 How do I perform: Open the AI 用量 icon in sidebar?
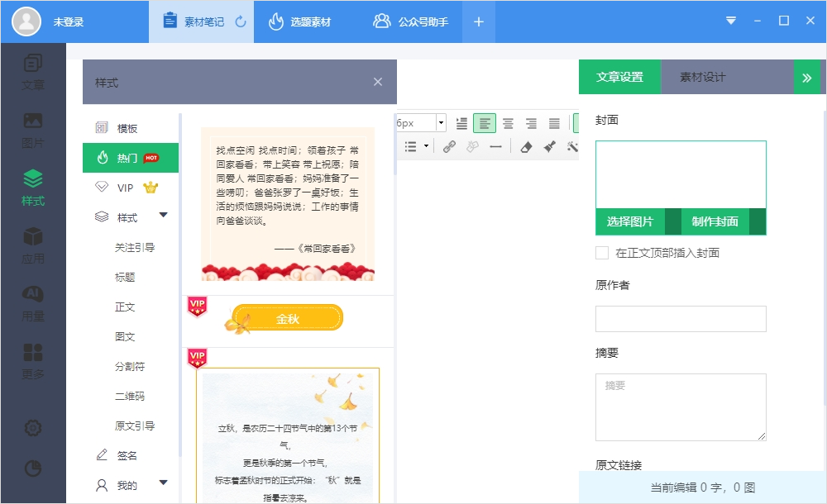click(x=33, y=294)
